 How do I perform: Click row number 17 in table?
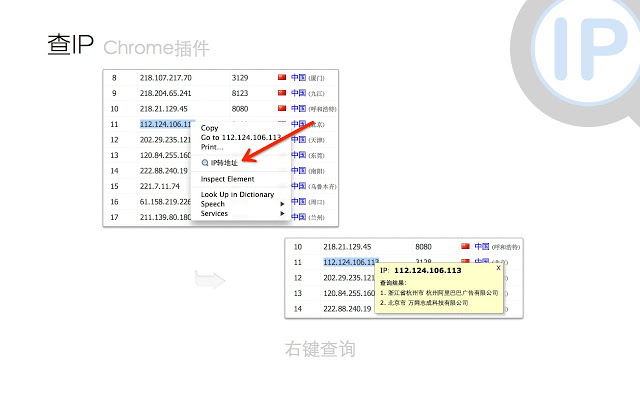tap(114, 217)
